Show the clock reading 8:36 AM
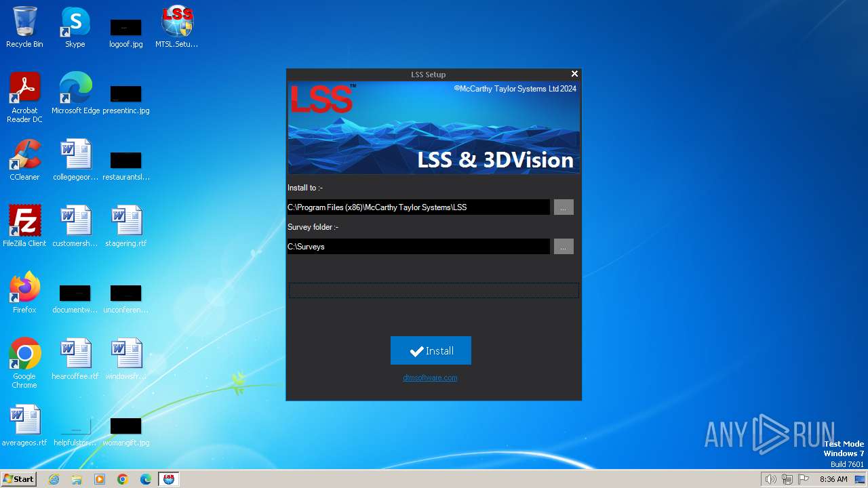This screenshot has width=868, height=488. tap(833, 479)
